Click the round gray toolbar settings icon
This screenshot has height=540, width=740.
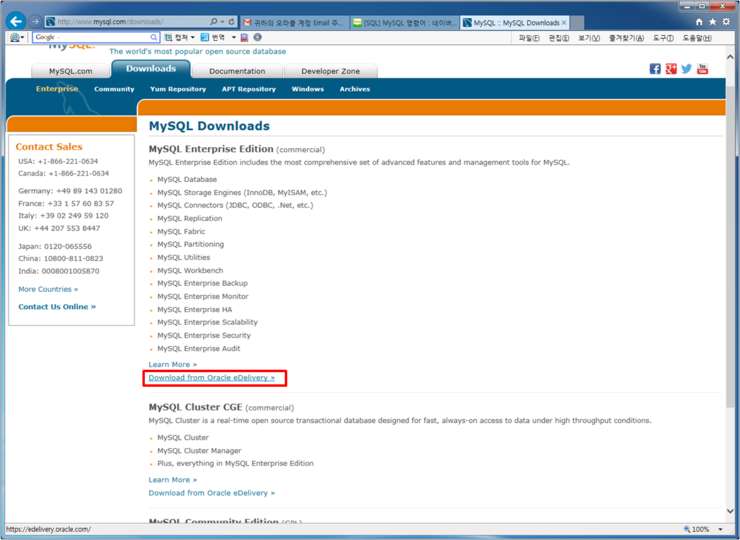[258, 37]
